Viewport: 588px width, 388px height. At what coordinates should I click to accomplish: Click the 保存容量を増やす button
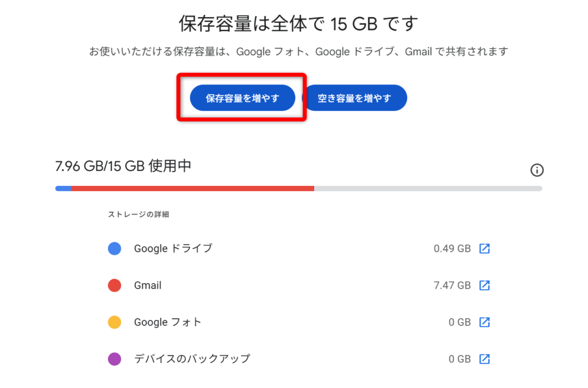[x=242, y=98]
